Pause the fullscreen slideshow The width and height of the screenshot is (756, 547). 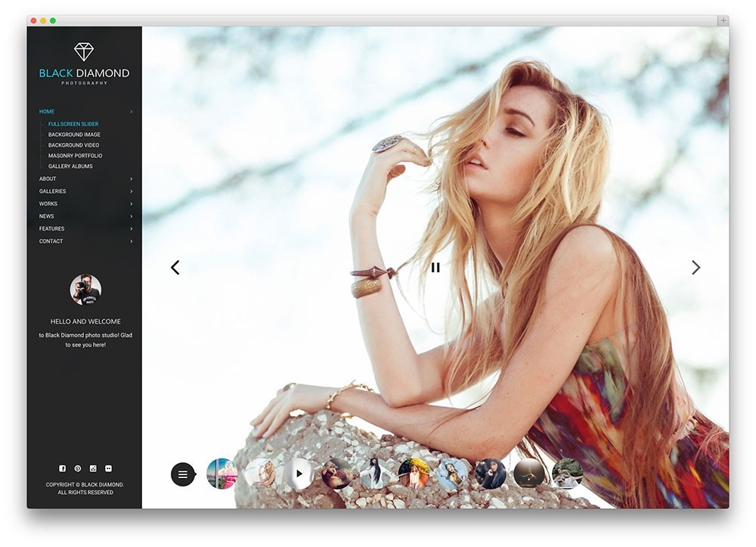point(436,267)
